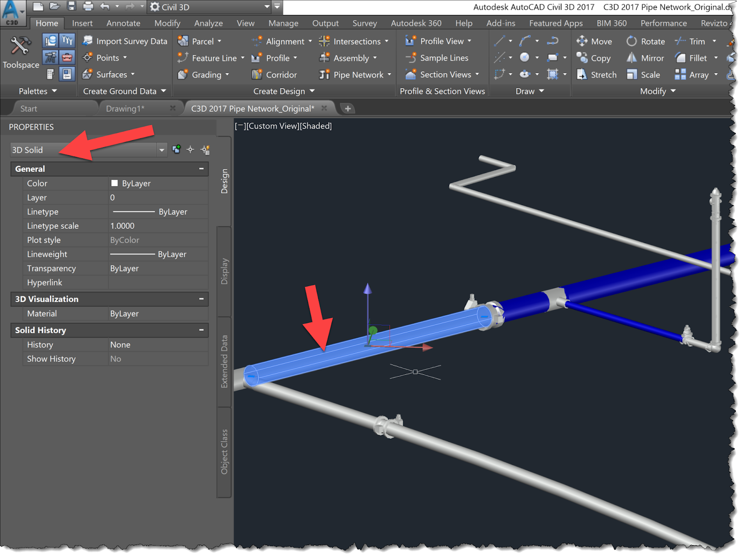Select the Circle draw tool

pyautogui.click(x=525, y=57)
